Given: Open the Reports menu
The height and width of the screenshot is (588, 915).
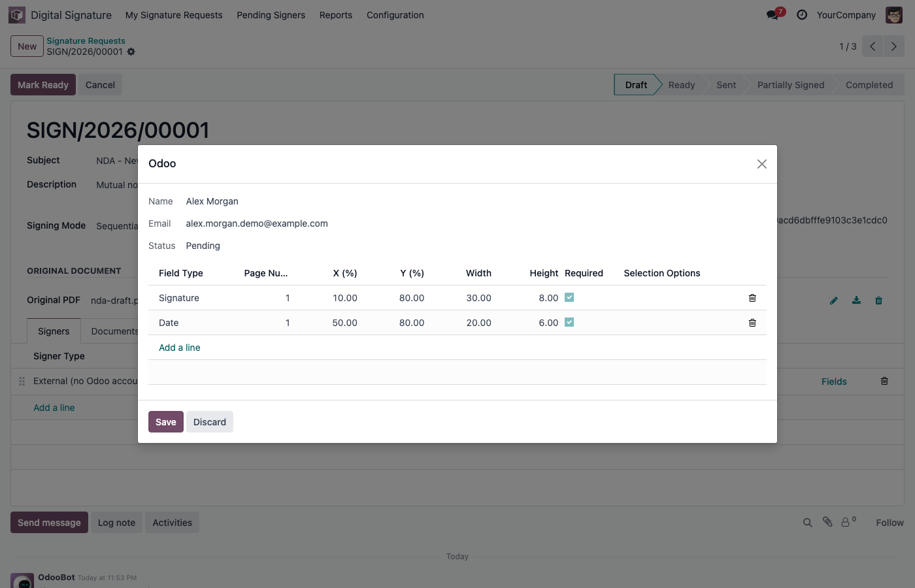Looking at the screenshot, I should pyautogui.click(x=336, y=15).
